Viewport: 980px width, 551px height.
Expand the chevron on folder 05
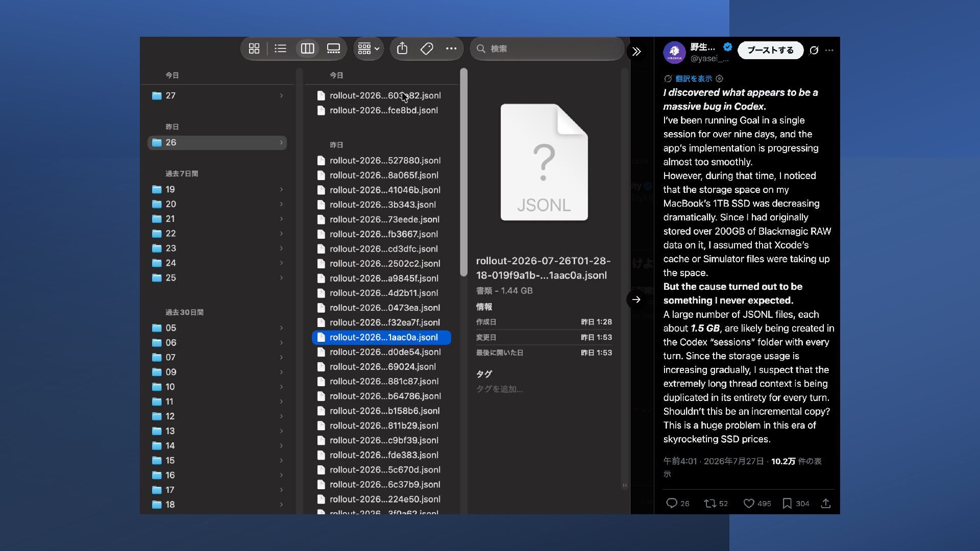coord(281,328)
